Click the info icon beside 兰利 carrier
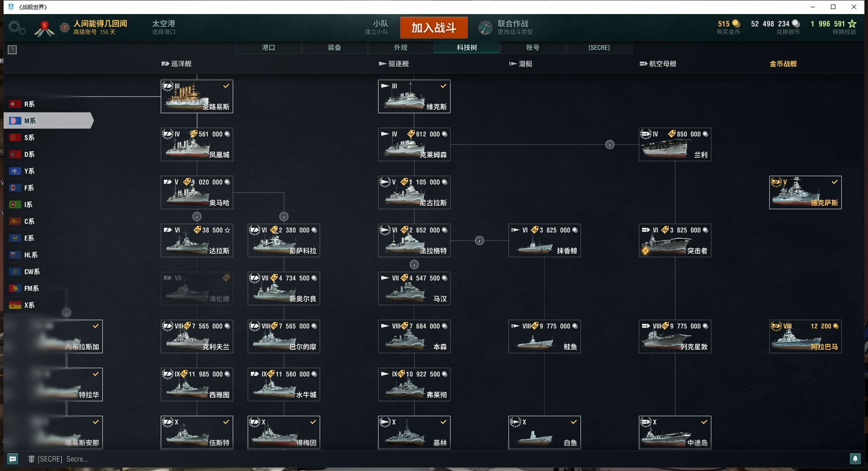Screen dimensions: 868x471 click(x=610, y=144)
